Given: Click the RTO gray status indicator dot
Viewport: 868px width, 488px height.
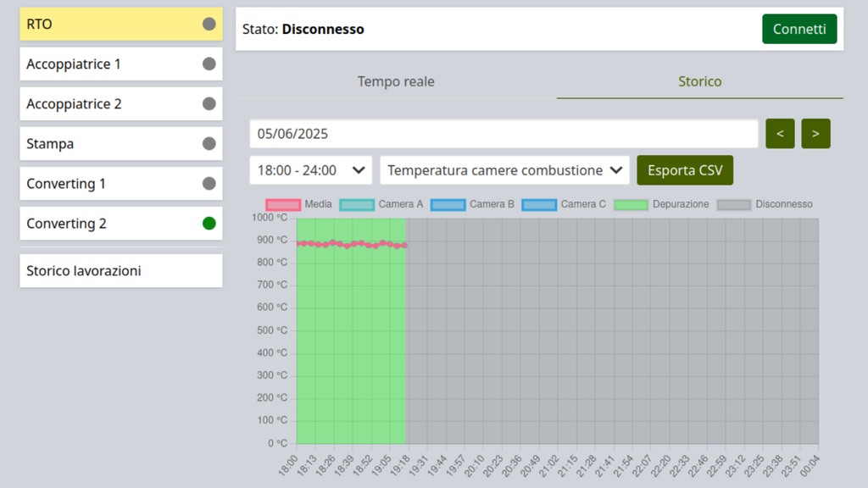Looking at the screenshot, I should (x=209, y=25).
